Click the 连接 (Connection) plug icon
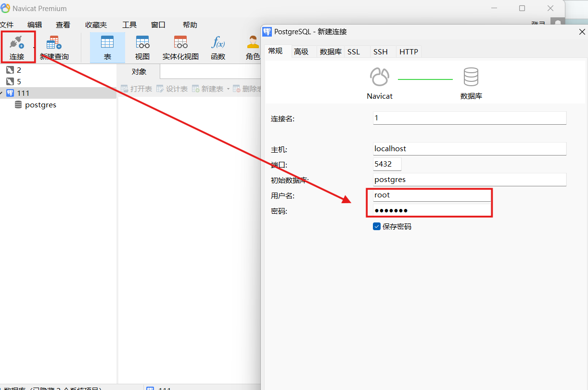 [17, 44]
